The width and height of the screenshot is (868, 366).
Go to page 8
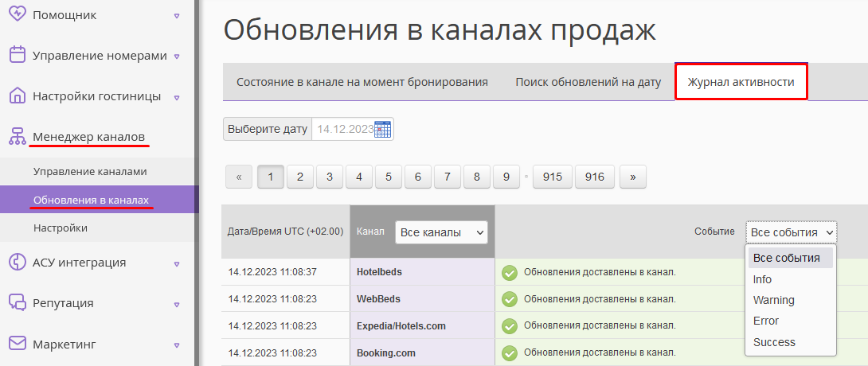pos(477,177)
